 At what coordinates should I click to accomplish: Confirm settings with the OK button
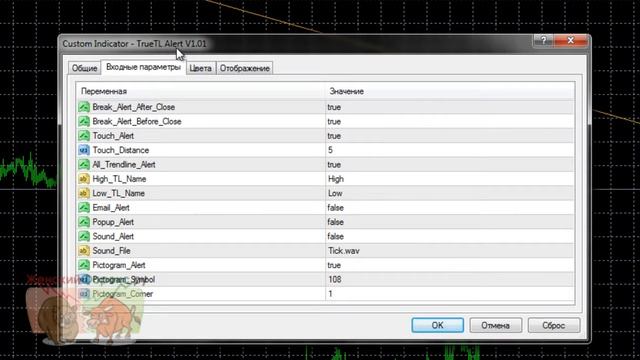438,325
